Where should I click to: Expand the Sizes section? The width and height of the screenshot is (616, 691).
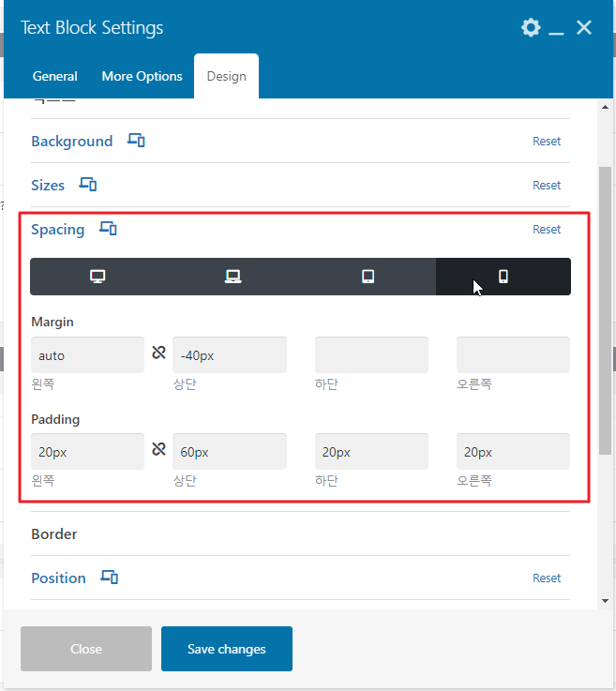coord(48,185)
